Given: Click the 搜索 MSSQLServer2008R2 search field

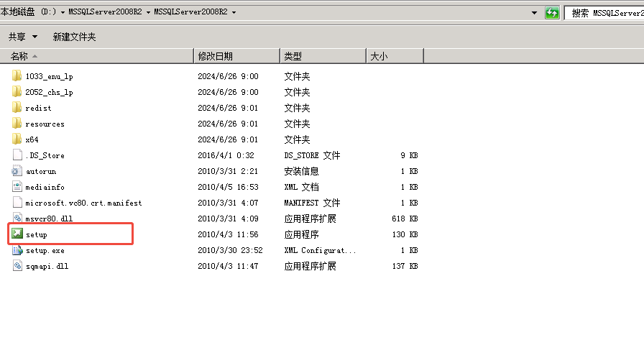Looking at the screenshot, I should tap(604, 13).
